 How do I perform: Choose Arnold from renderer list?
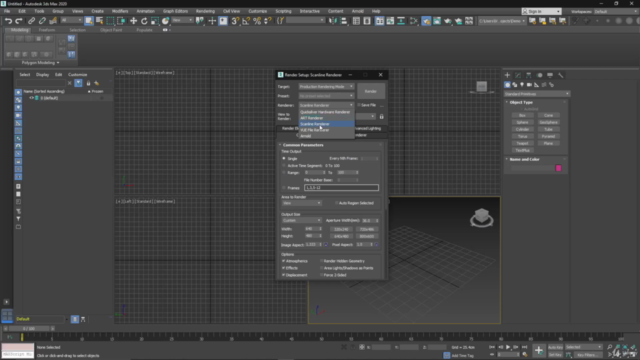coord(326,136)
